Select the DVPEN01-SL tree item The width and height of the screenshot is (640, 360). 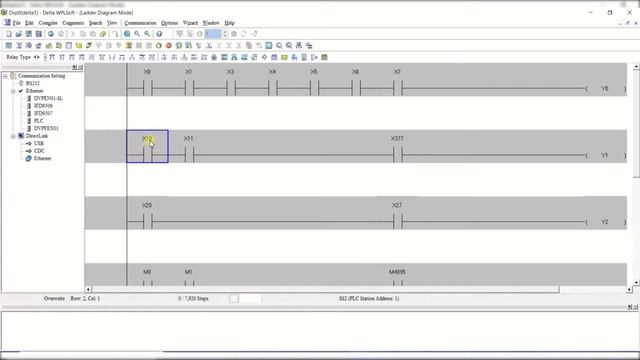[x=48, y=98]
